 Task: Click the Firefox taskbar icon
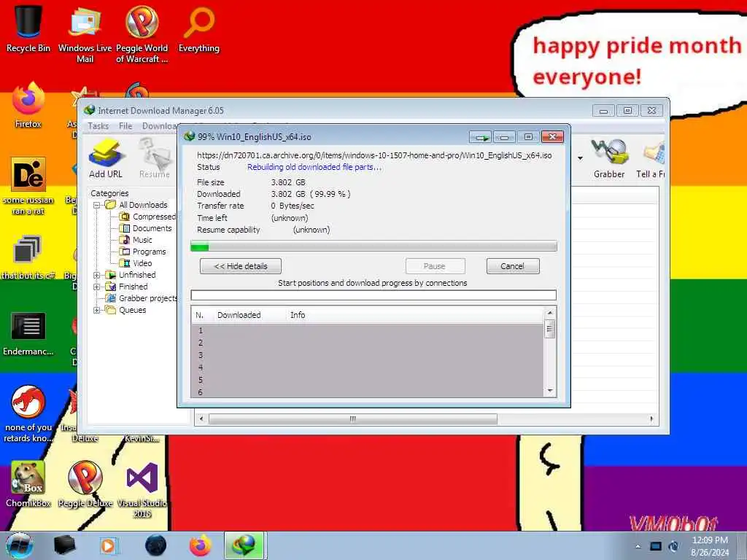point(201,545)
